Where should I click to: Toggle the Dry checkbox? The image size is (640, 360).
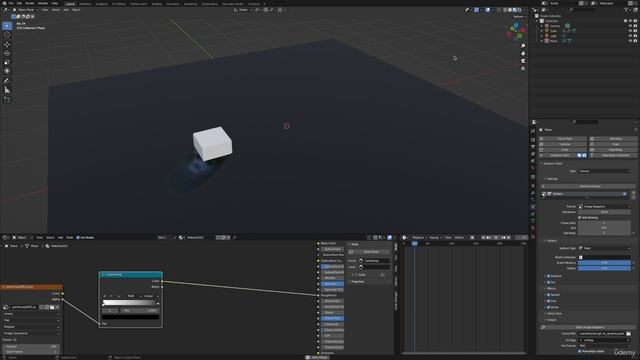click(548, 282)
